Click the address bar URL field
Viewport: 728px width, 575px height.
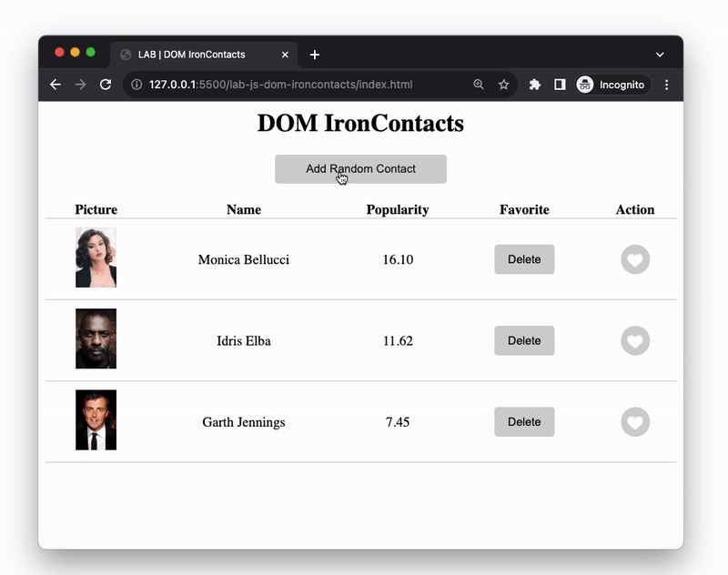coord(291,85)
